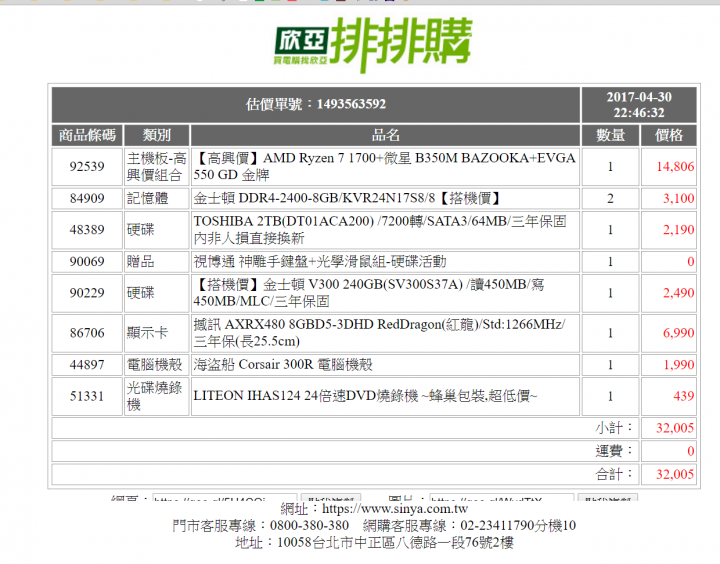Image resolution: width=720 pixels, height=564 pixels.
Task: Select barcode 48389
Action: 87,230
